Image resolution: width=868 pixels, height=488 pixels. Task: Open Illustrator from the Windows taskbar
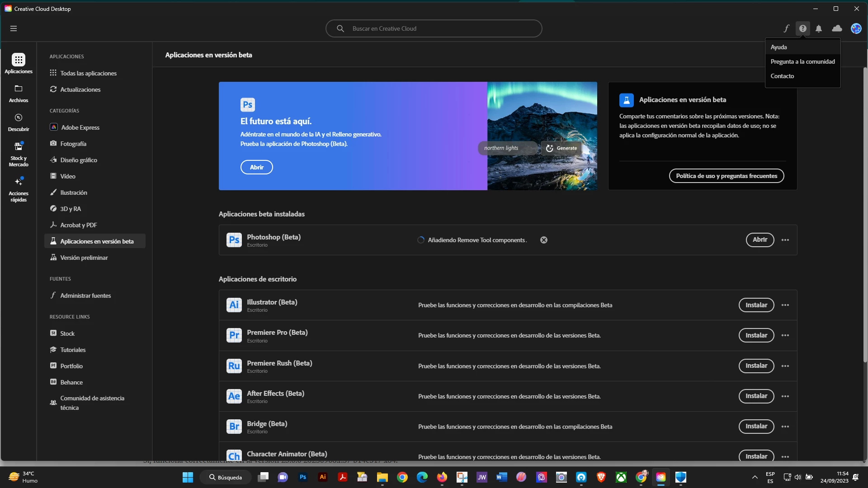[x=323, y=477]
